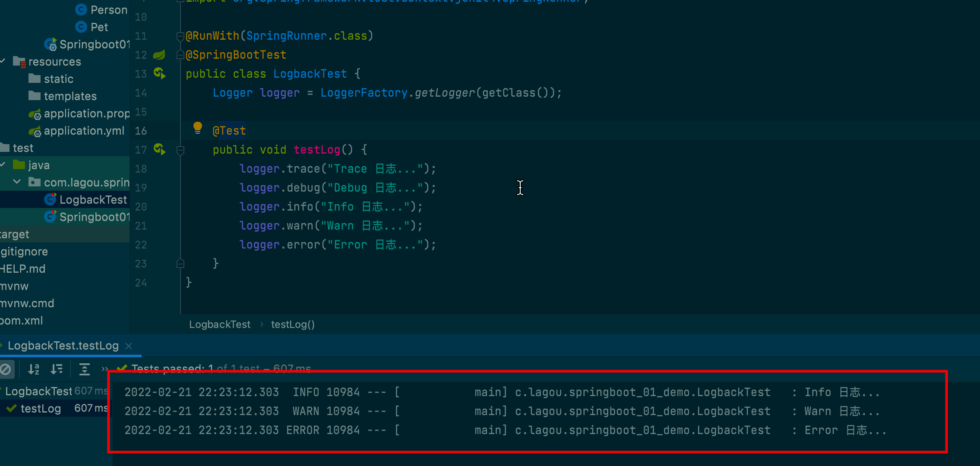The width and height of the screenshot is (980, 466).
Task: Click line number 15 in gutter
Action: click(x=141, y=112)
